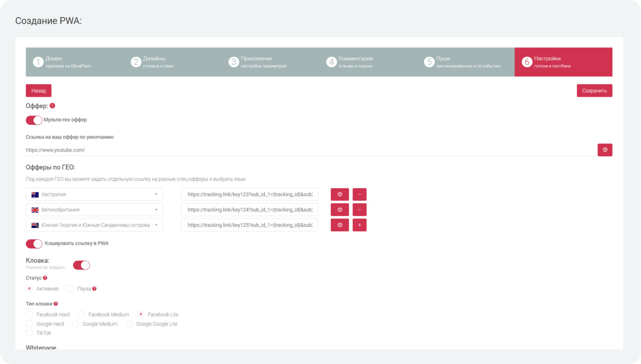Show help tooltip for Тип клоаки
The image size is (641, 364).
tap(56, 304)
